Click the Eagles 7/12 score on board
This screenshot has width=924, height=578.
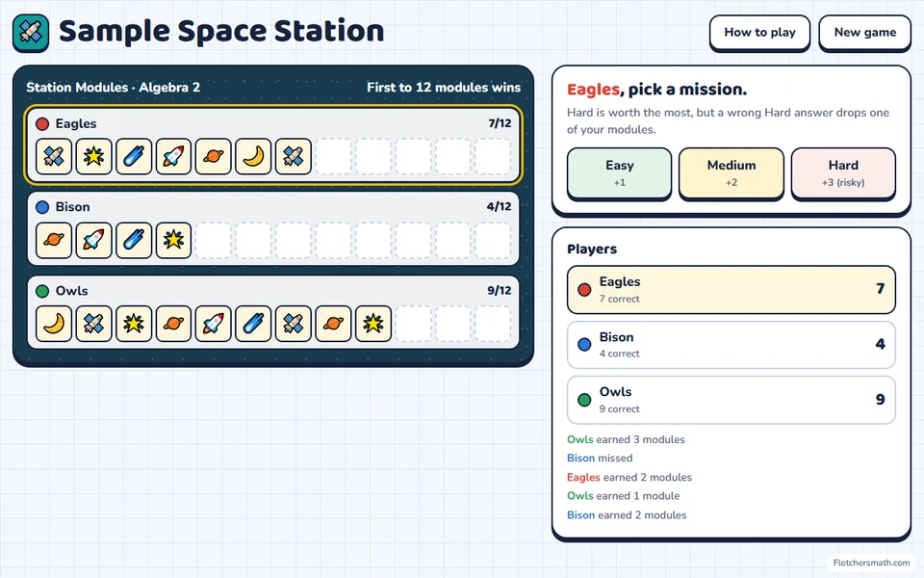[500, 123]
